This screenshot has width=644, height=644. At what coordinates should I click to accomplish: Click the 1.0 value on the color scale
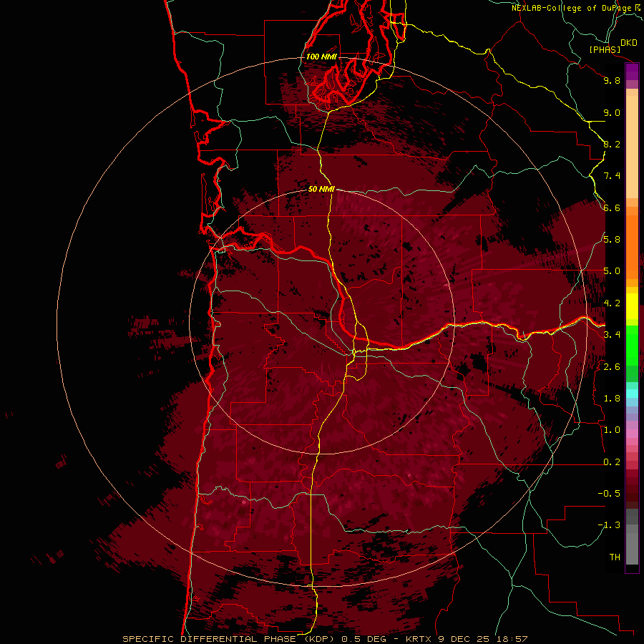[612, 430]
